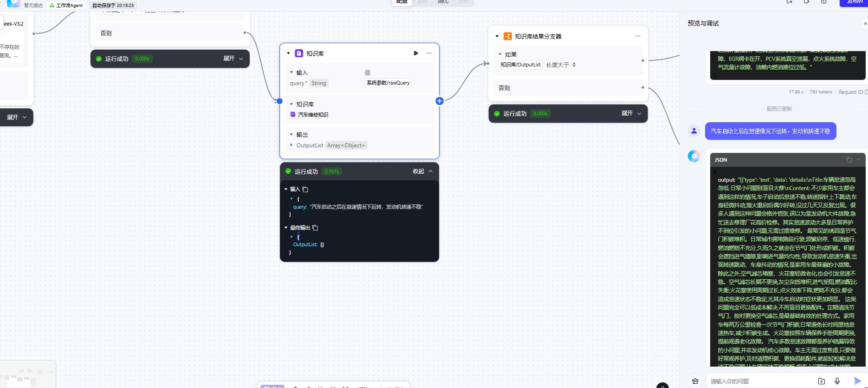This screenshot has width=868, height=388.
Task: Collapse the 知识库结果分支器 node header arrow
Action: pyautogui.click(x=497, y=36)
